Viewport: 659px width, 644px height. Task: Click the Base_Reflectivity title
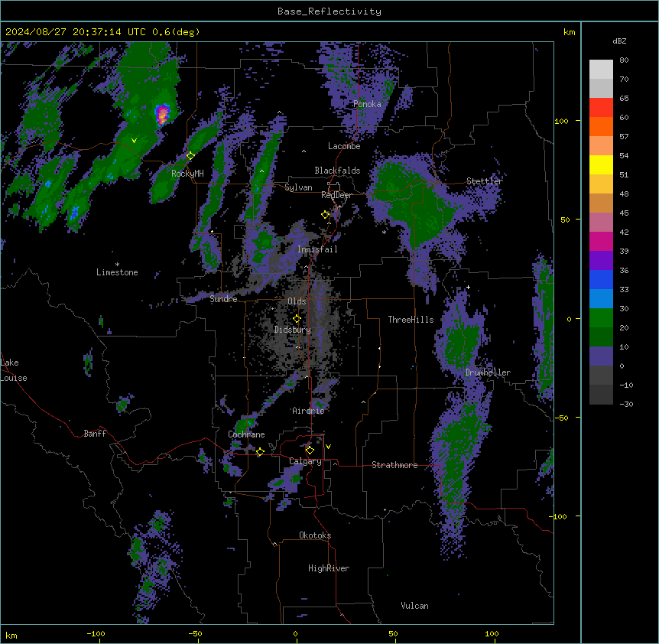click(x=329, y=11)
